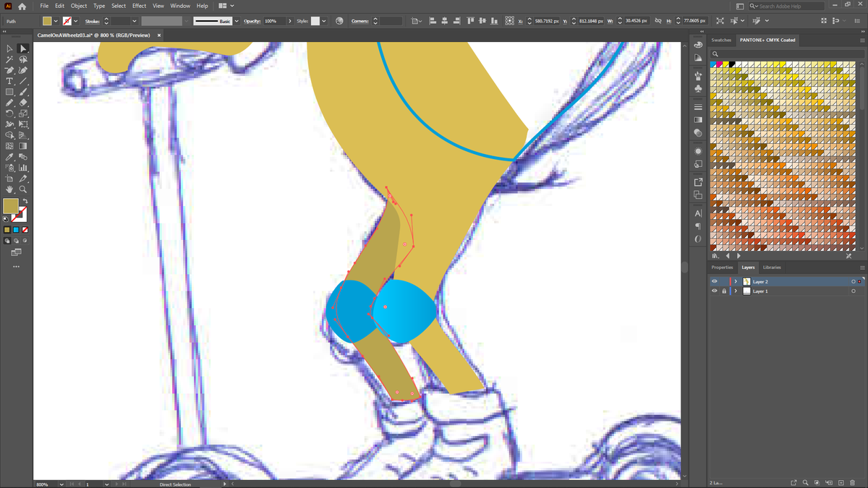The height and width of the screenshot is (488, 868).
Task: Select the Zoom tool
Action: coord(23,189)
